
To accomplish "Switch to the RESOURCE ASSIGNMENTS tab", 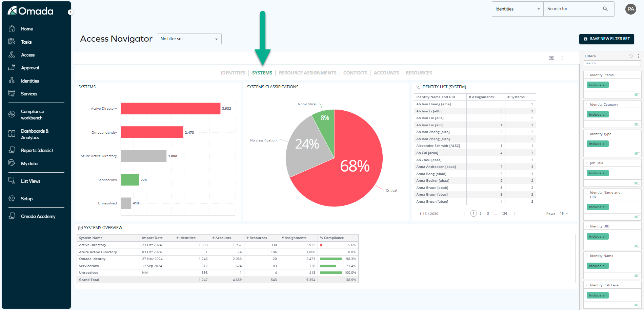I will [x=308, y=73].
